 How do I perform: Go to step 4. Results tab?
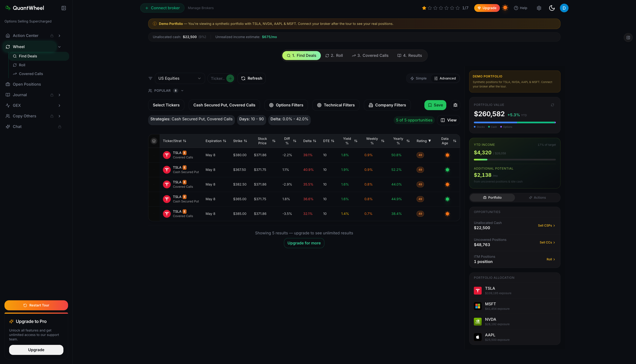409,56
